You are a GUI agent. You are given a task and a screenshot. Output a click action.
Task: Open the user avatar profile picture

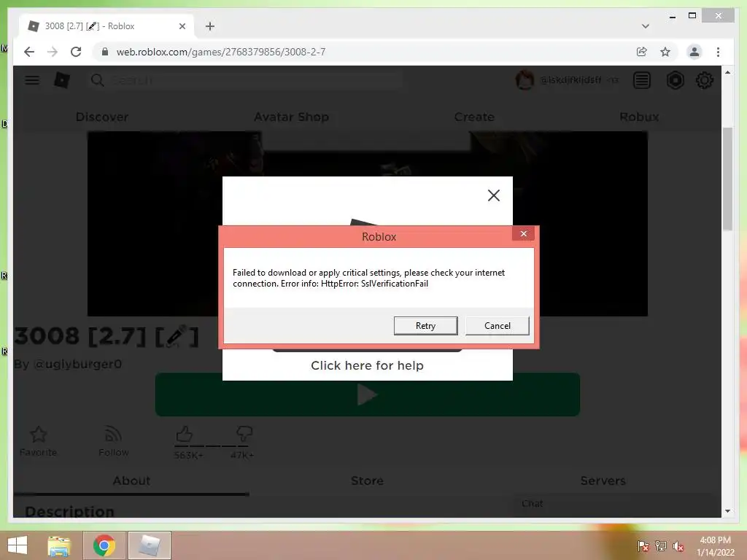[x=525, y=80]
